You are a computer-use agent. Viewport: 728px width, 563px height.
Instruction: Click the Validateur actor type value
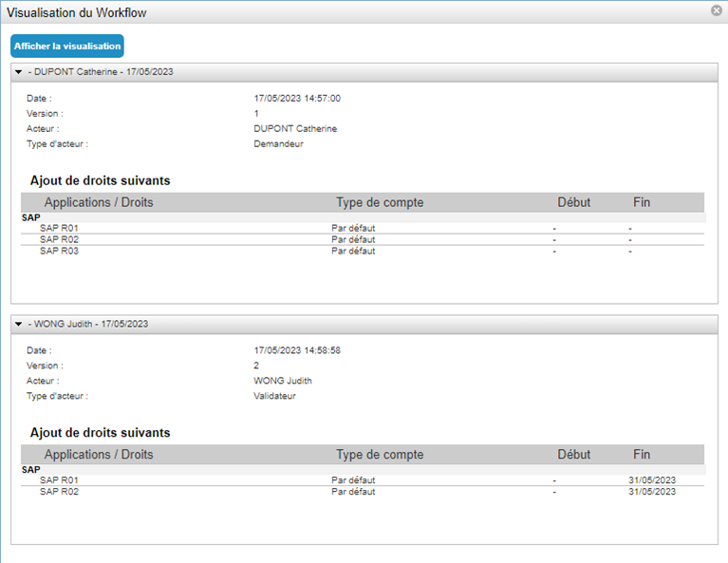274,396
